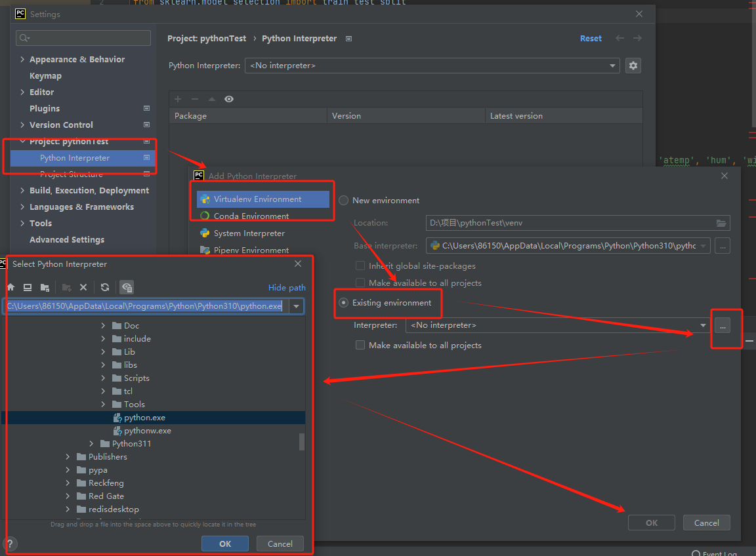Expand Languages & Frameworks section
This screenshot has width=756, height=556.
[x=22, y=207]
